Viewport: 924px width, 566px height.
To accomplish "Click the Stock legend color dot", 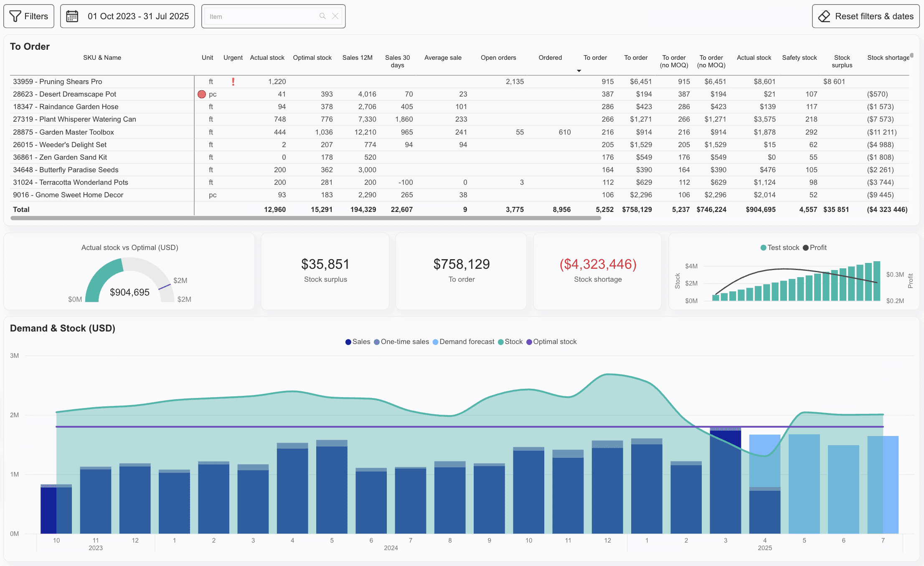I will [x=500, y=342].
